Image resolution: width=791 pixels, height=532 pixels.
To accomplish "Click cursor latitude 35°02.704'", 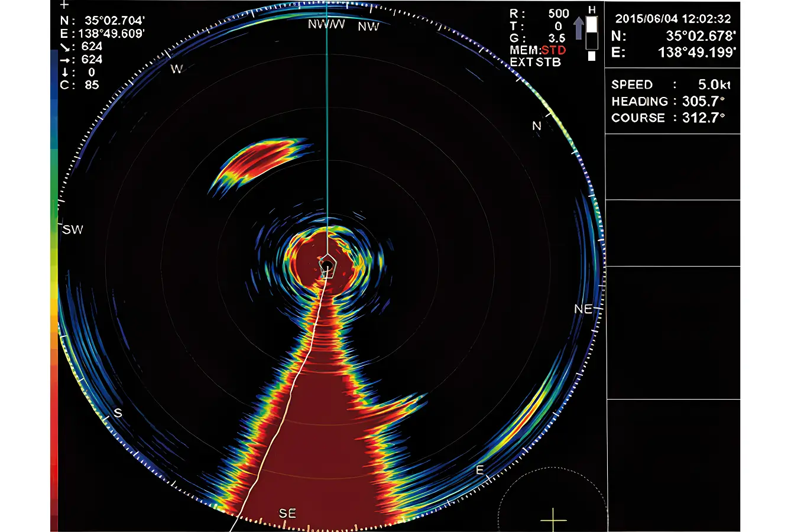I will coord(116,21).
